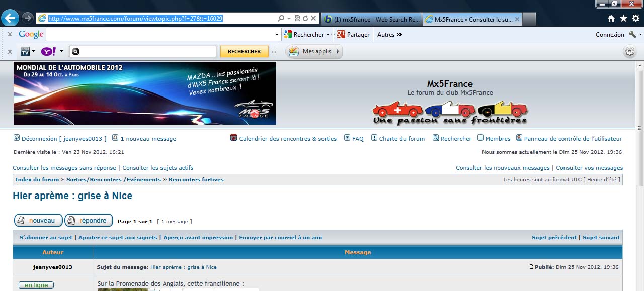Expand the Yahoo logo dropdown arrow
Image resolution: width=644 pixels, height=291 pixels.
tap(61, 51)
